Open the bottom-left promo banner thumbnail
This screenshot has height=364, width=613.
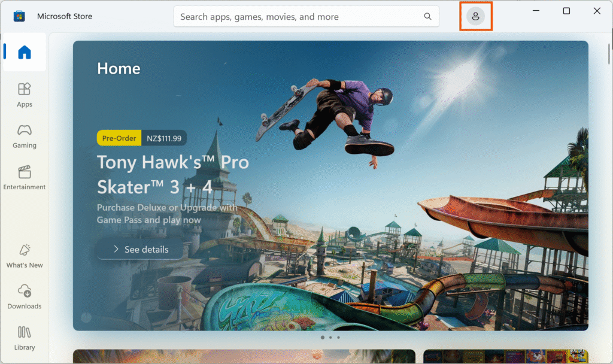pos(244,357)
